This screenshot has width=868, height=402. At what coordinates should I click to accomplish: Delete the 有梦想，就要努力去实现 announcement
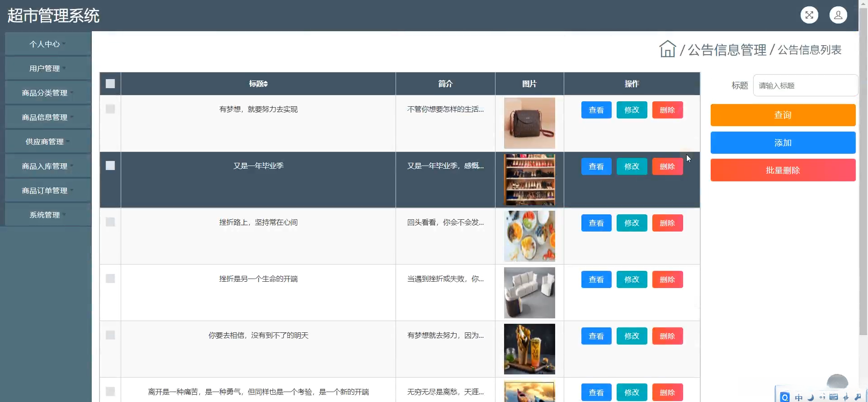click(x=667, y=110)
